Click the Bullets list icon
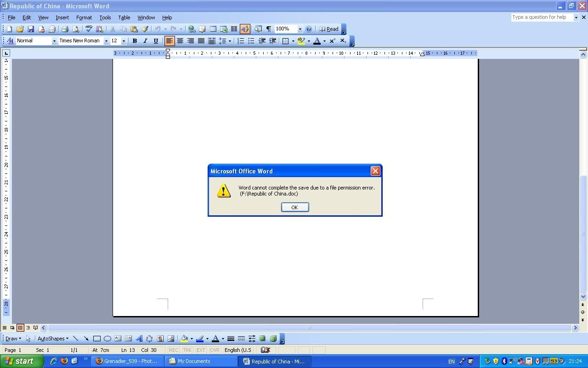Screen dimensions: 588x368 point(251,41)
